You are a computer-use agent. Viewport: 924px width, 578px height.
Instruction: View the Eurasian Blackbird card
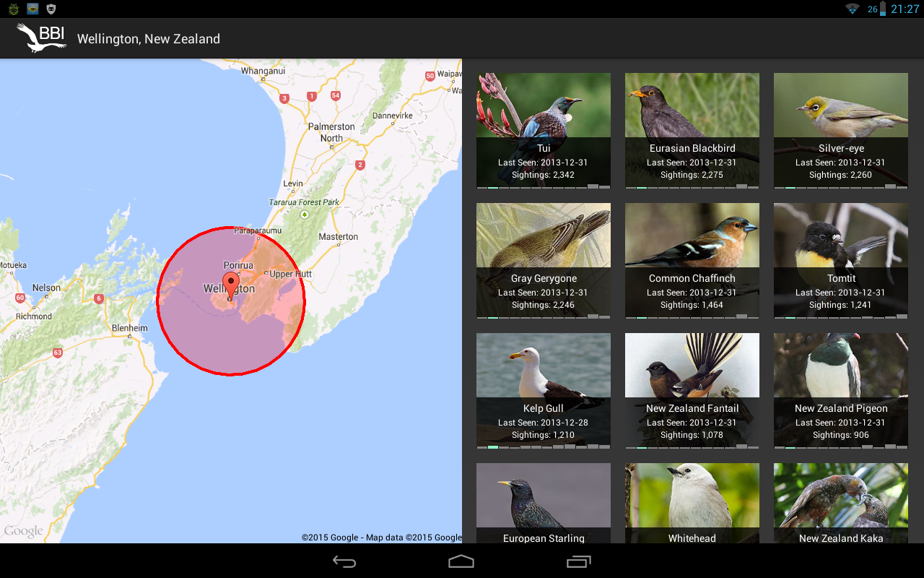[x=692, y=130]
